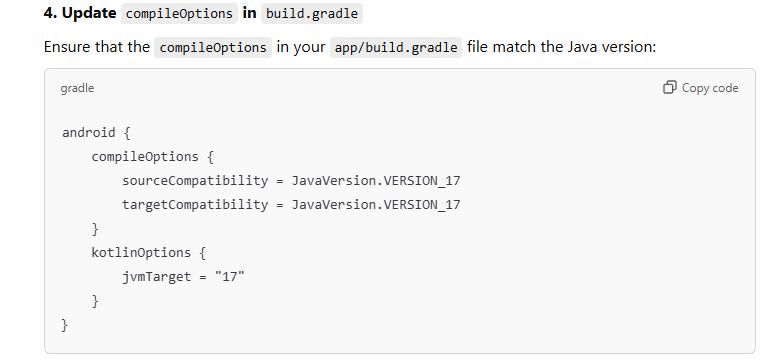Click the "app/build.gradle" inline code snippet
Screen dimensions: 782x361
[396, 47]
